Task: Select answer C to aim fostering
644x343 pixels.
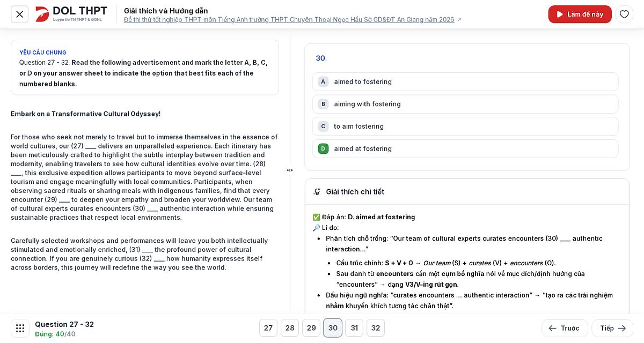Action: [x=465, y=126]
